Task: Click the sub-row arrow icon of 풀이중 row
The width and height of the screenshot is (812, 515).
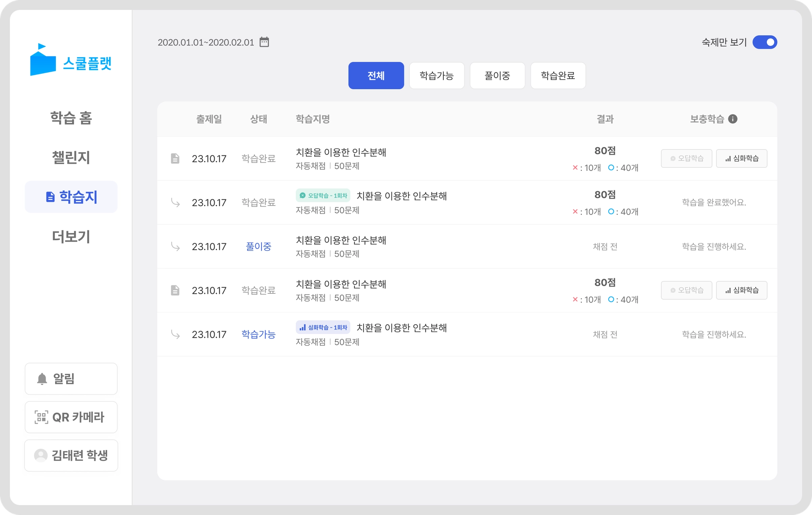Action: tap(175, 247)
